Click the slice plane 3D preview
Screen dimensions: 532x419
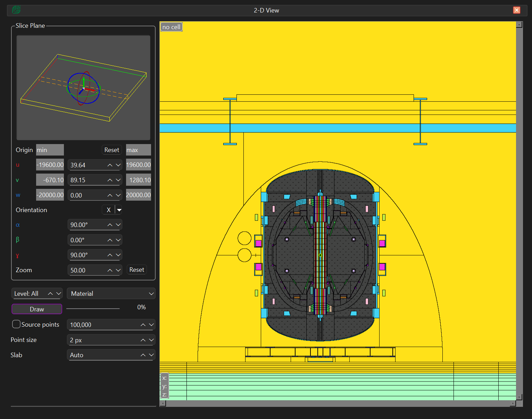[x=83, y=88]
